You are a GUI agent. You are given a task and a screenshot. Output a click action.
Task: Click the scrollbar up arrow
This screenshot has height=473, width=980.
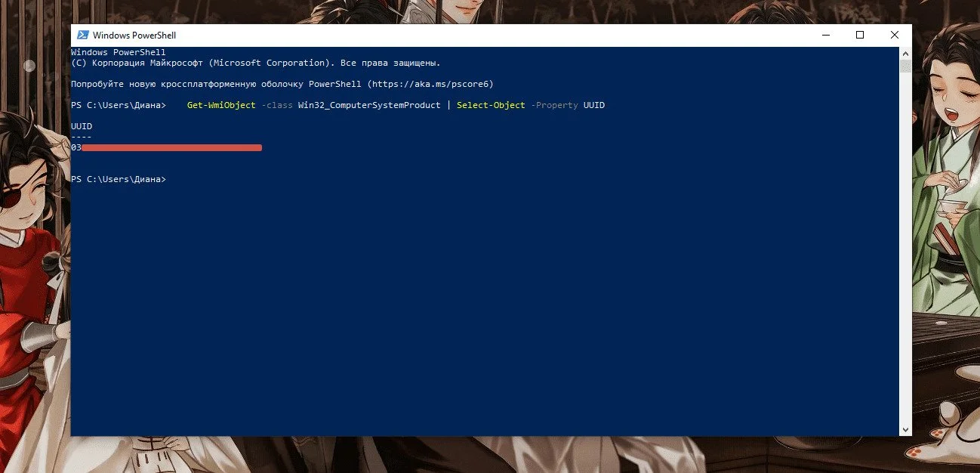[905, 54]
